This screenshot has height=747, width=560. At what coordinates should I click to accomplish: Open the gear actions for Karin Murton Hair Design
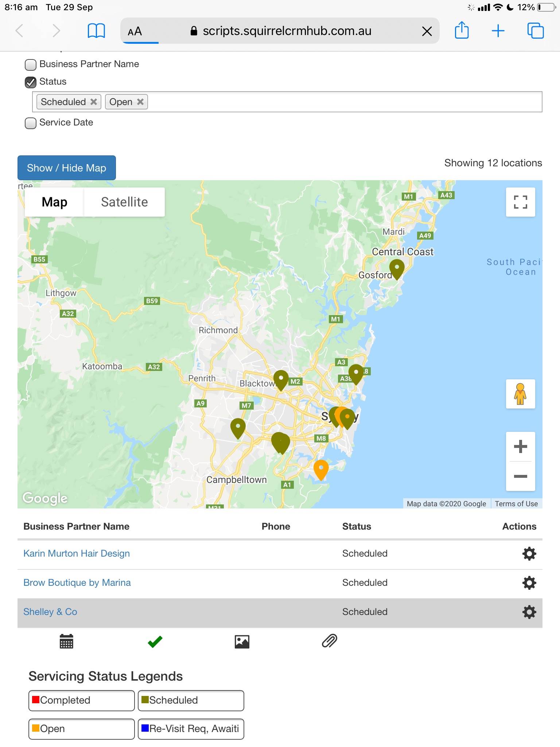pos(529,554)
